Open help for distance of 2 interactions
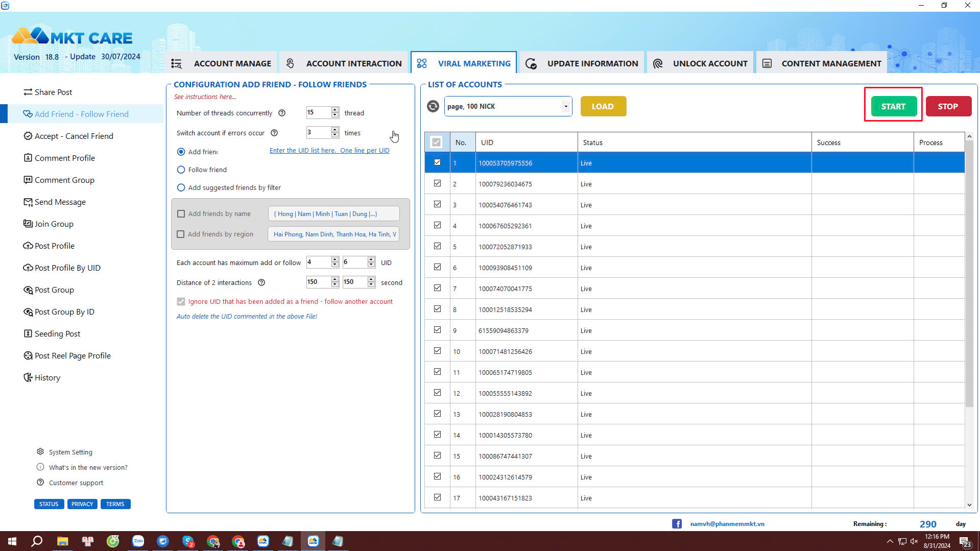Viewport: 980px width, 551px height. (x=261, y=282)
